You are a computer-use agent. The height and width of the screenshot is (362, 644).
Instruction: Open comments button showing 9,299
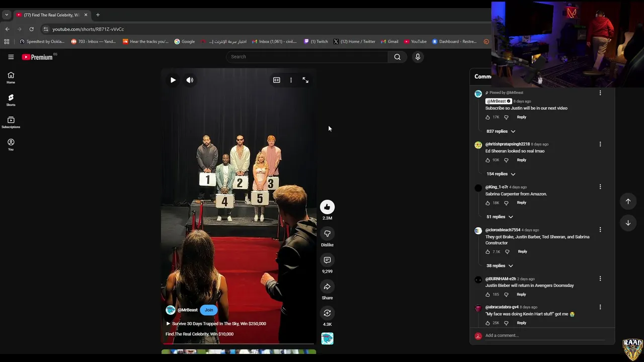coord(327,260)
